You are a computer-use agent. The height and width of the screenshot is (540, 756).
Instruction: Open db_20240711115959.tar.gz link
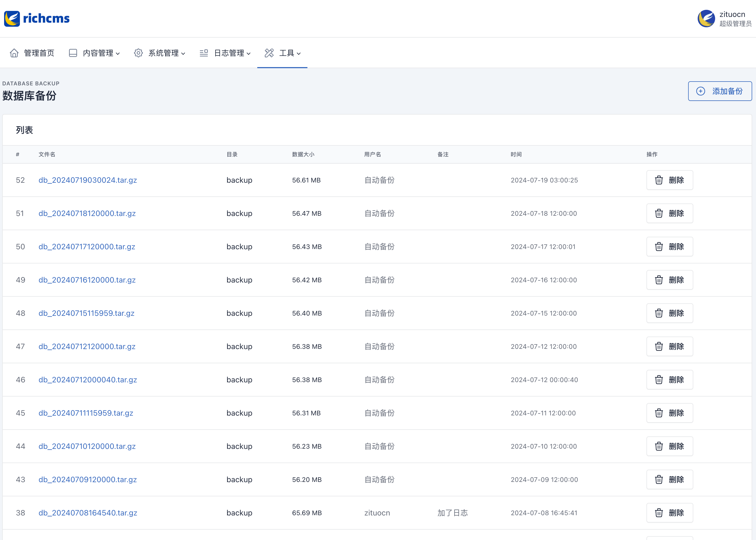coord(86,413)
